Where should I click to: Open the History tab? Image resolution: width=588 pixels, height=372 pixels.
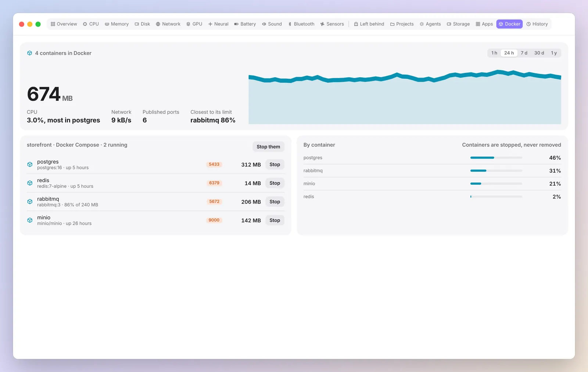point(537,24)
